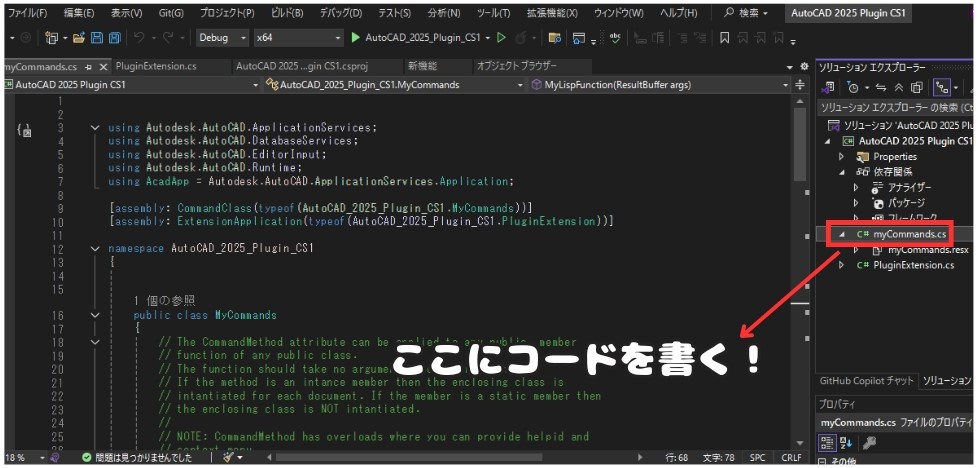The height and width of the screenshot is (468, 978).
Task: Expand the Properties folder node
Action: point(841,157)
